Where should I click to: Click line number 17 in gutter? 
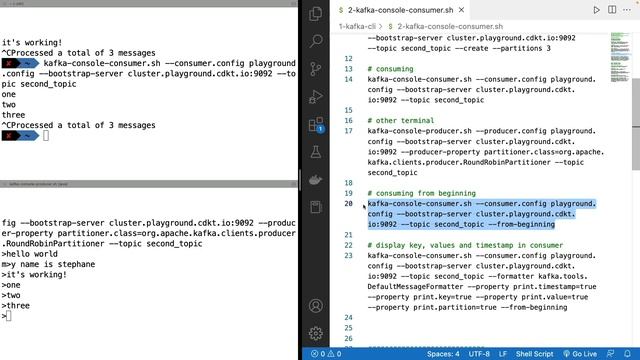[x=348, y=131]
